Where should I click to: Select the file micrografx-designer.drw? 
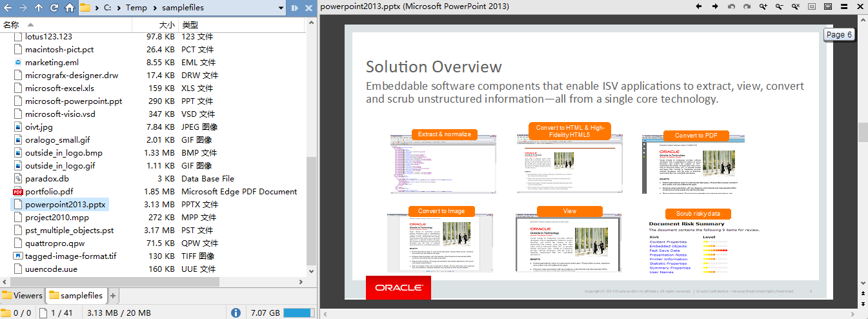pyautogui.click(x=72, y=76)
